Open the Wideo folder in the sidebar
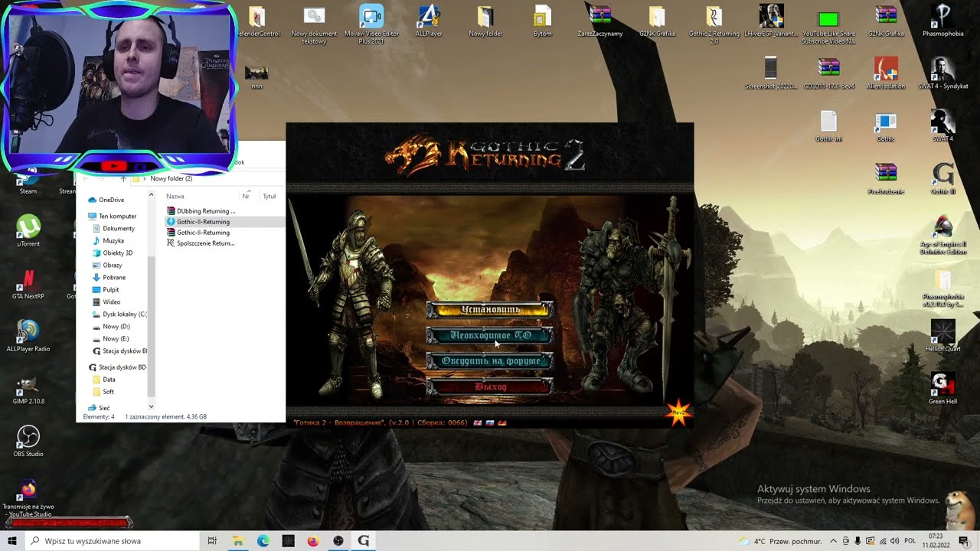The image size is (980, 551). (106, 302)
